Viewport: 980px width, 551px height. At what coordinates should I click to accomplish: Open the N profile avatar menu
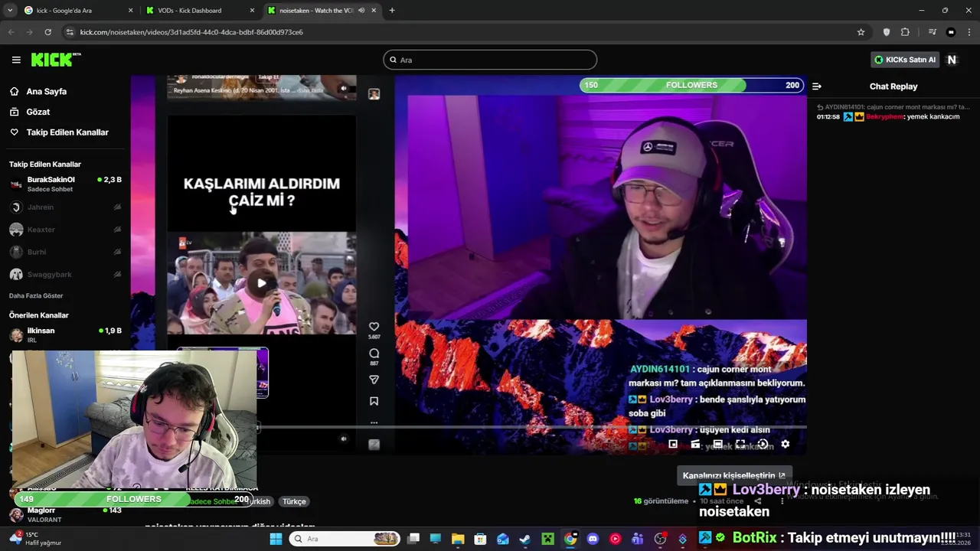pos(952,60)
